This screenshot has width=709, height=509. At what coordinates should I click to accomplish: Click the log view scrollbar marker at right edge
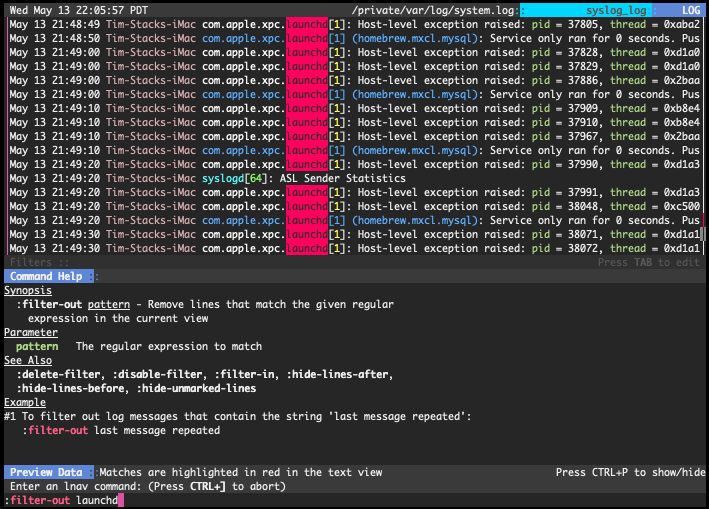702,234
